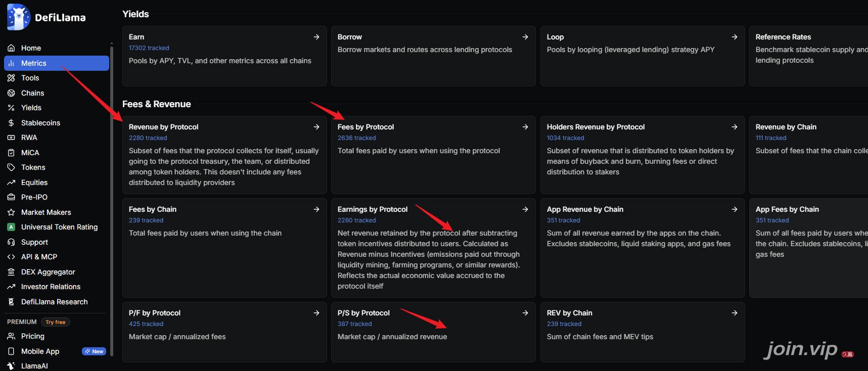Open Investor Relations in the sidebar
This screenshot has height=371, width=868.
(57, 287)
